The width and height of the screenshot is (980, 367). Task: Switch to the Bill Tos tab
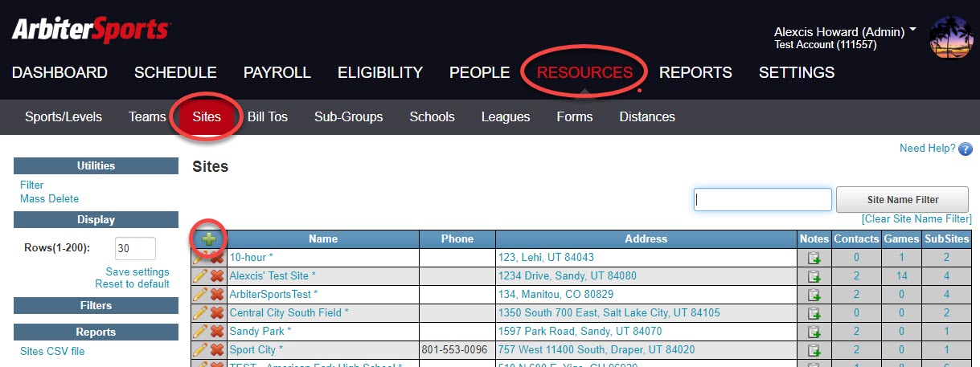[x=268, y=116]
